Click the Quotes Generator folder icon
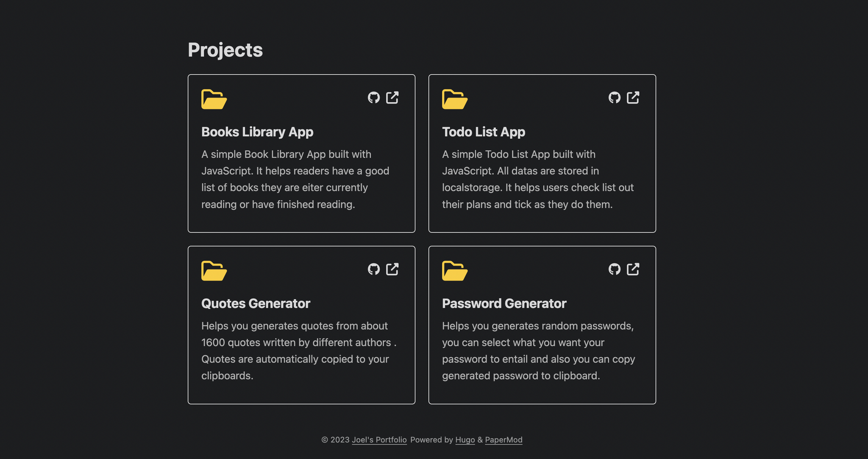Screen dimensions: 868x459 (x=214, y=271)
